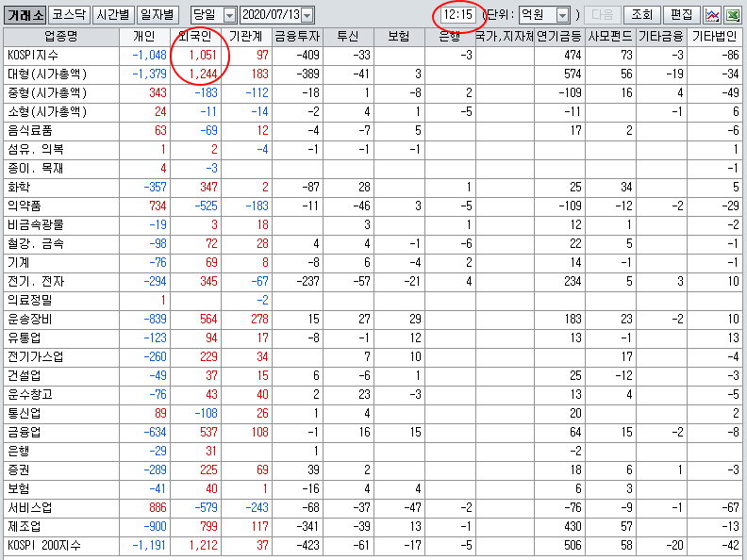Open the chart view icon

tap(713, 15)
